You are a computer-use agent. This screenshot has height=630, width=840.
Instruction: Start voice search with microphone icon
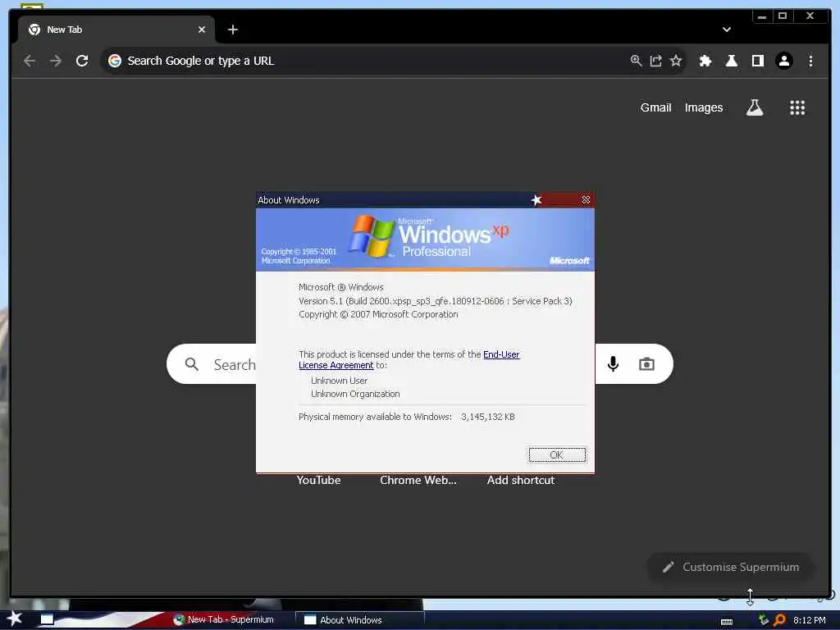point(613,364)
